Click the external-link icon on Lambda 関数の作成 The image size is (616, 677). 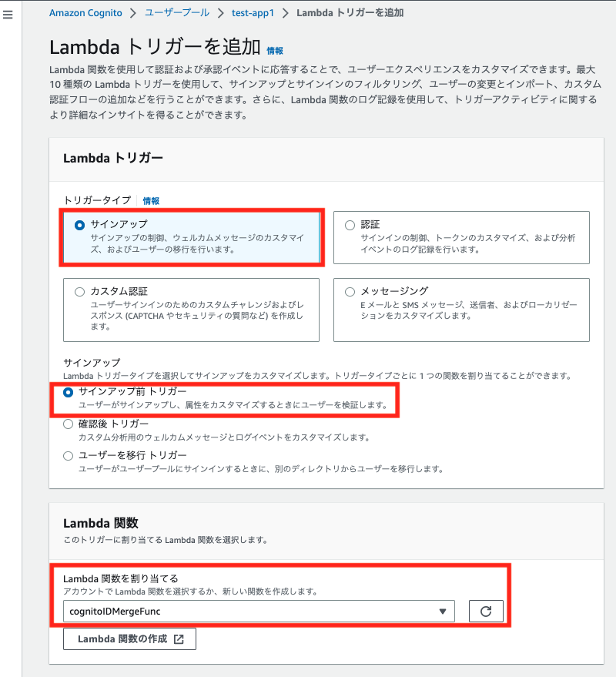tap(179, 638)
